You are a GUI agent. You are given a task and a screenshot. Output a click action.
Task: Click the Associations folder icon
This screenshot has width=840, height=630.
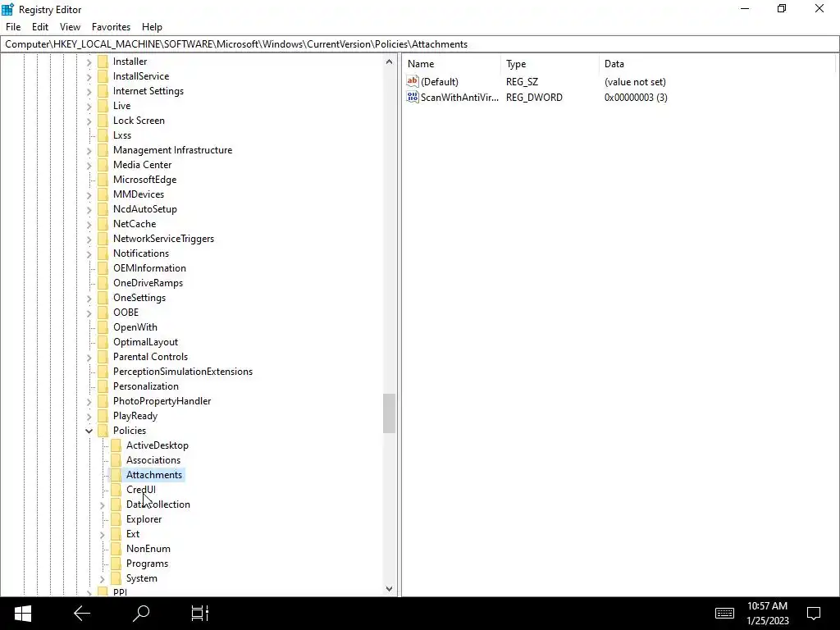(x=116, y=460)
